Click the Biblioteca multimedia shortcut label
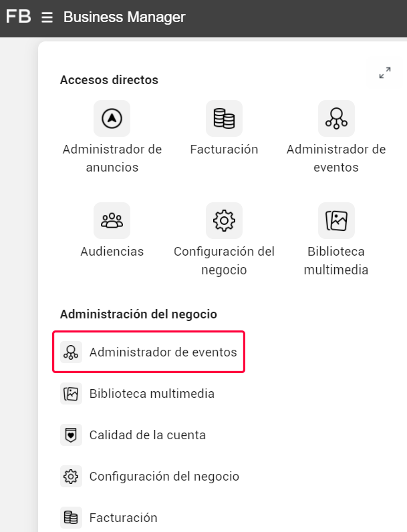The height and width of the screenshot is (532, 407). point(336,260)
